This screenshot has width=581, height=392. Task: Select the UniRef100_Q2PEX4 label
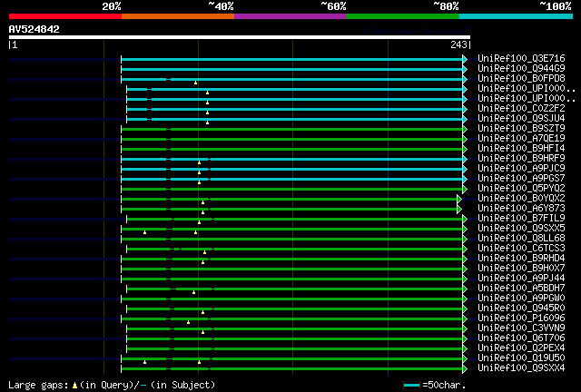click(521, 348)
